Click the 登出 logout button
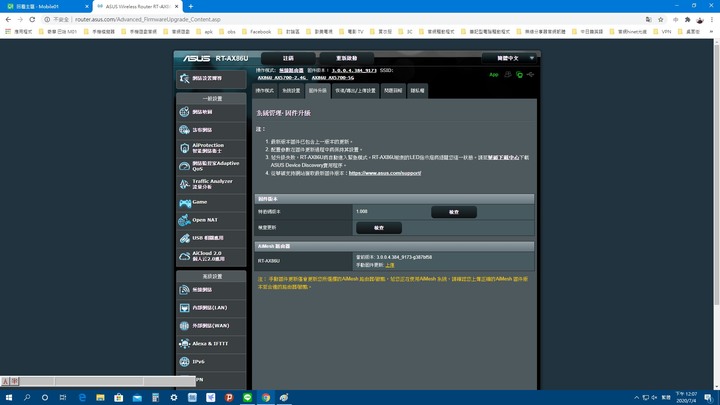The height and width of the screenshot is (405, 720). pos(288,58)
